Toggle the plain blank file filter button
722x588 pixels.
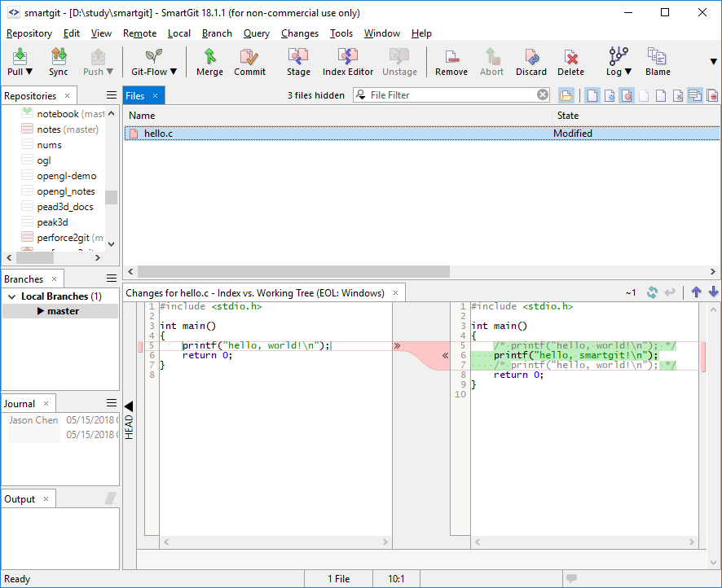pyautogui.click(x=592, y=95)
